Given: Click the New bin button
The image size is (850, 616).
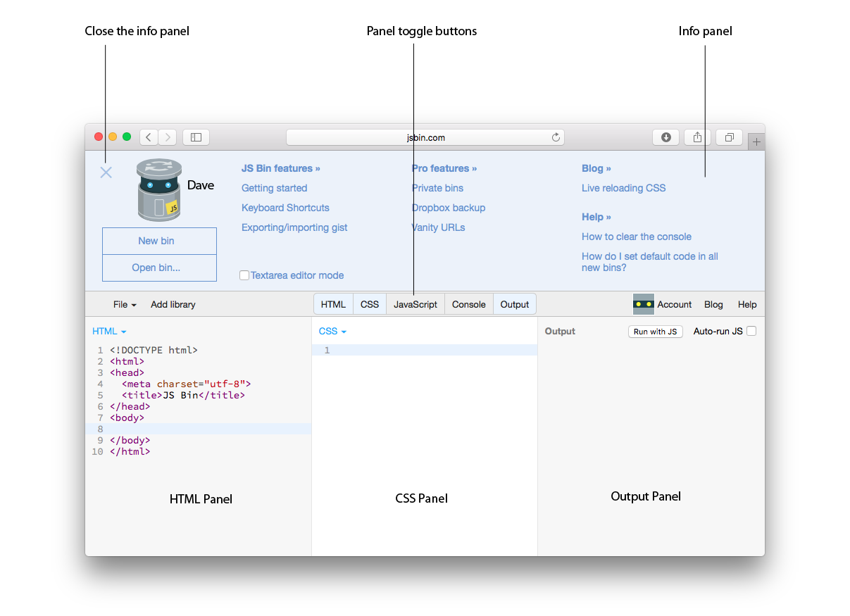Looking at the screenshot, I should pyautogui.click(x=156, y=241).
